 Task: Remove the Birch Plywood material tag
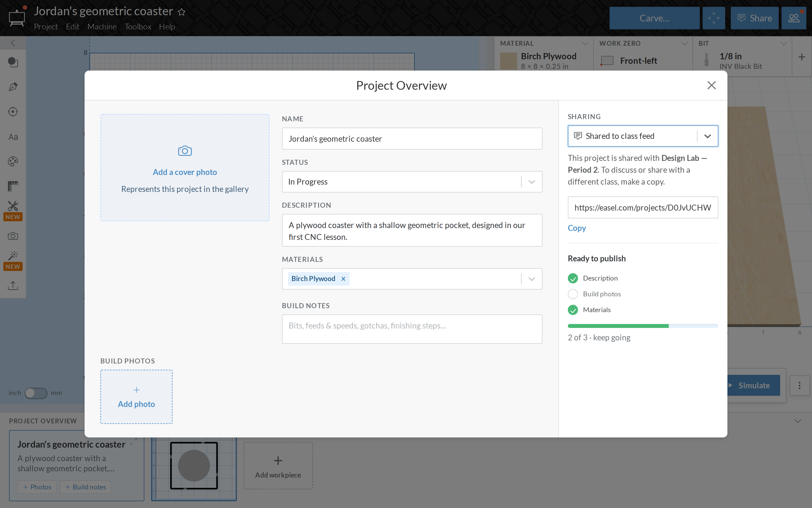(343, 279)
